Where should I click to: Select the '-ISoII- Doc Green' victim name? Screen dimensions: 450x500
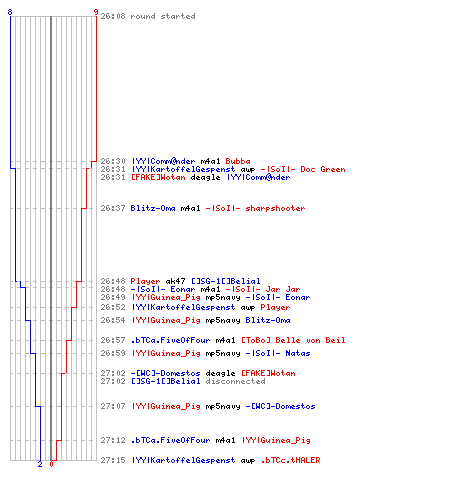303,169
